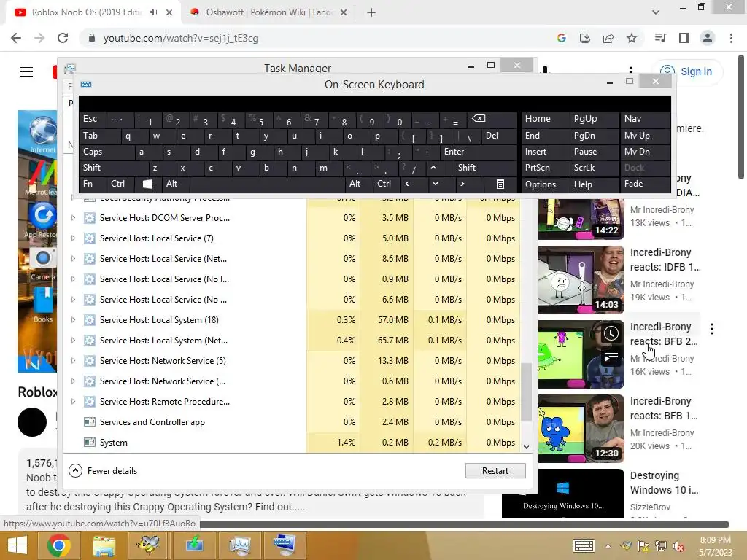747x560 pixels.
Task: Expand Service Host: DCOM Server Process row
Action: (73, 217)
